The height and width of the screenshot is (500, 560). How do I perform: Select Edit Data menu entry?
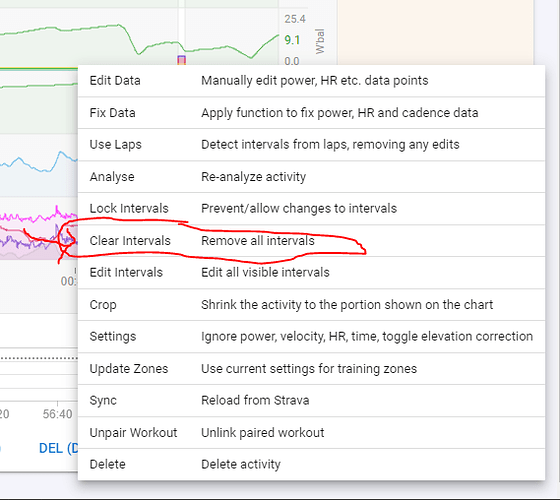[x=311, y=81]
